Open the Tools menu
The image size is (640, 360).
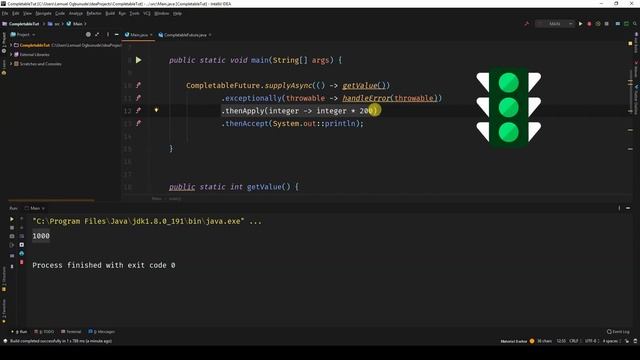tap(134, 13)
